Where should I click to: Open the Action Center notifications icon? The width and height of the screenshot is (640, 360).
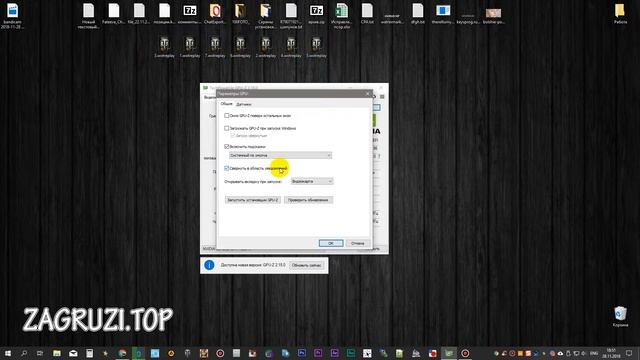pyautogui.click(x=629, y=353)
